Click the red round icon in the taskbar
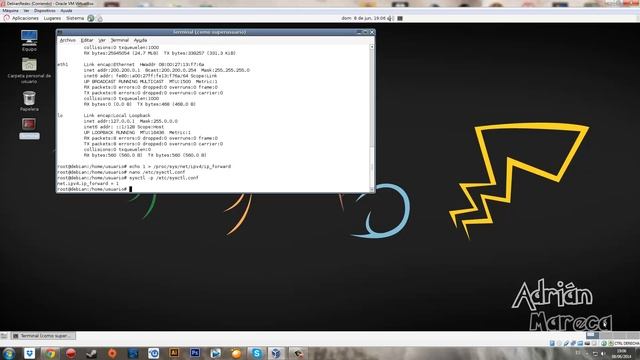The height and width of the screenshot is (360, 640). 71,353
